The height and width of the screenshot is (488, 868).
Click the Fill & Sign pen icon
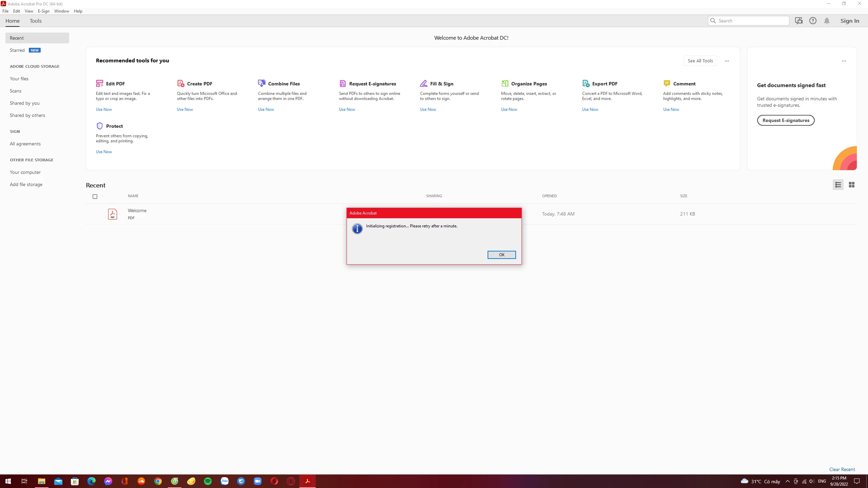coord(423,83)
